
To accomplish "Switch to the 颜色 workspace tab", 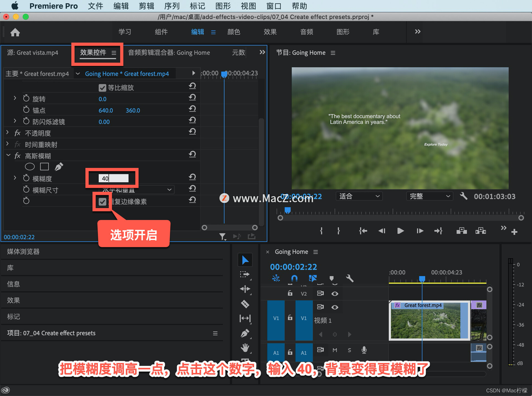I will 234,32.
